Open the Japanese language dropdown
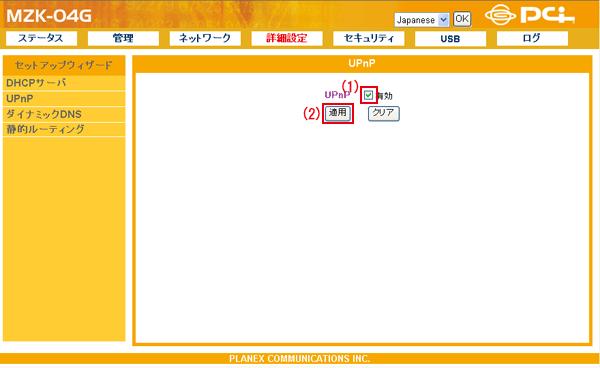Viewport: 600px width, 368px height. pos(422,20)
